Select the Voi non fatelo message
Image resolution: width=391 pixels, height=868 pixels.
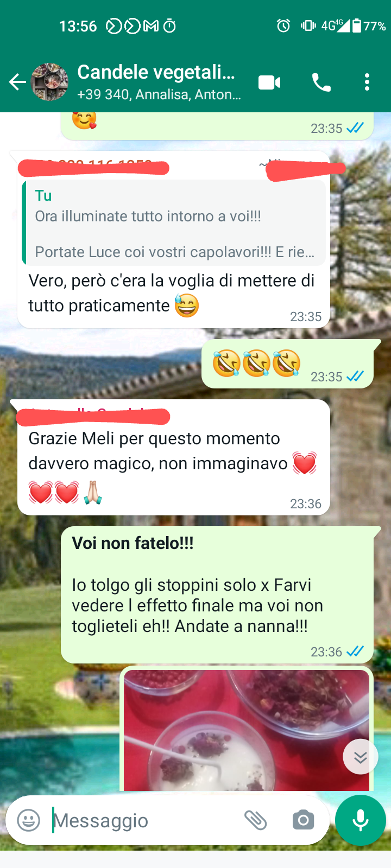pos(217,595)
